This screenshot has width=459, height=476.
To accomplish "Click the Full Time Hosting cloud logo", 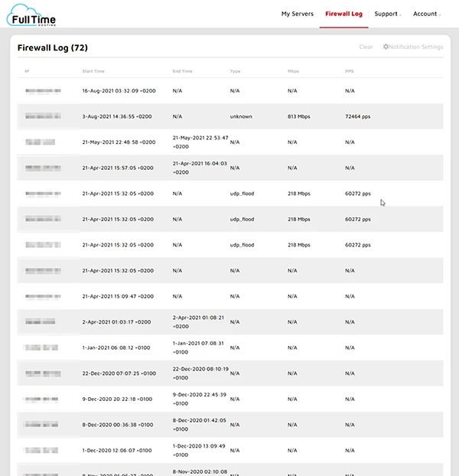I will pyautogui.click(x=31, y=15).
